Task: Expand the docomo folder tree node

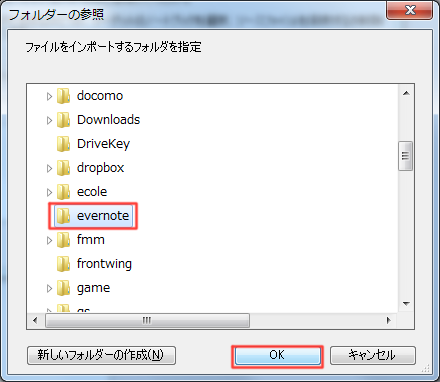Action: point(49,97)
